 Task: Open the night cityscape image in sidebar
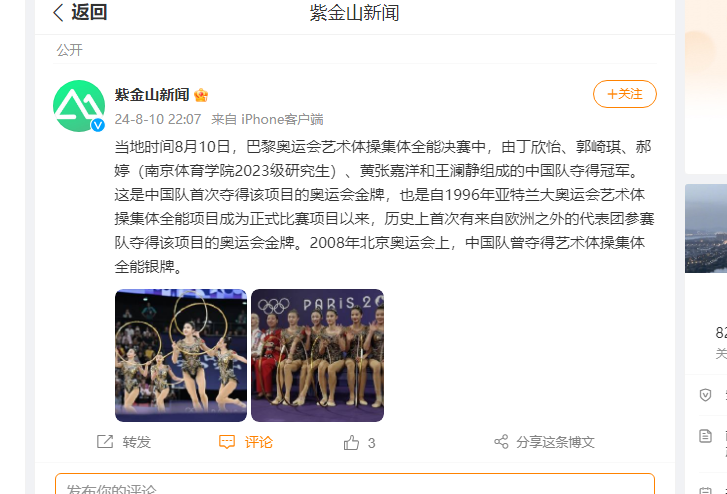tap(706, 228)
